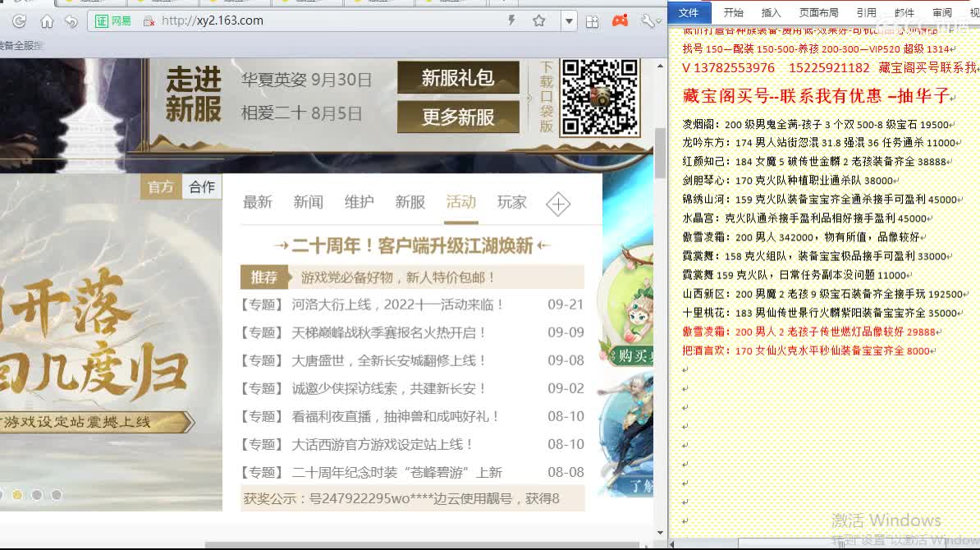
Task: Click the bookmark bar item 装备全服搜
Action: point(21,45)
